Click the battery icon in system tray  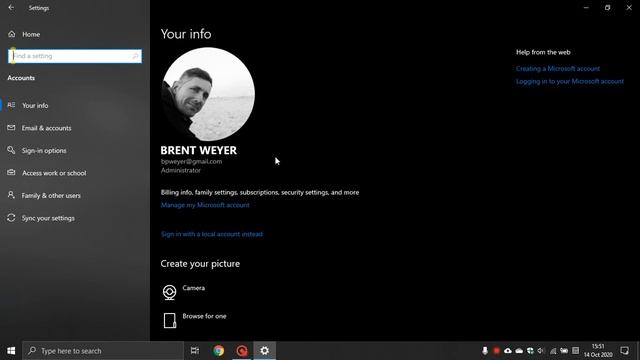[x=564, y=351]
